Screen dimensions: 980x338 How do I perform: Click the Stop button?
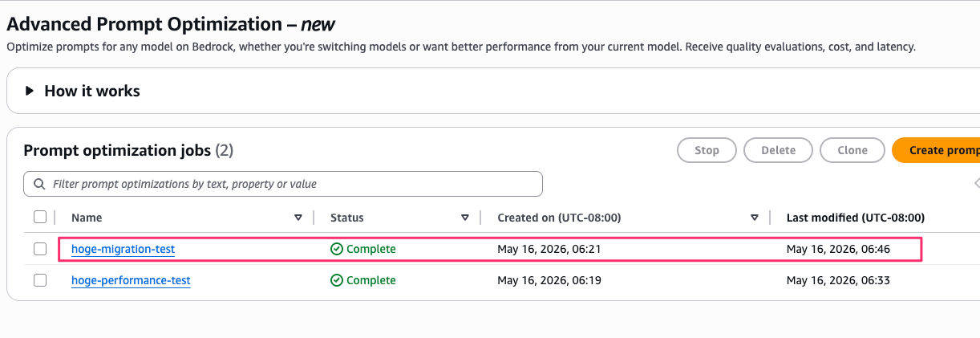[x=707, y=150]
